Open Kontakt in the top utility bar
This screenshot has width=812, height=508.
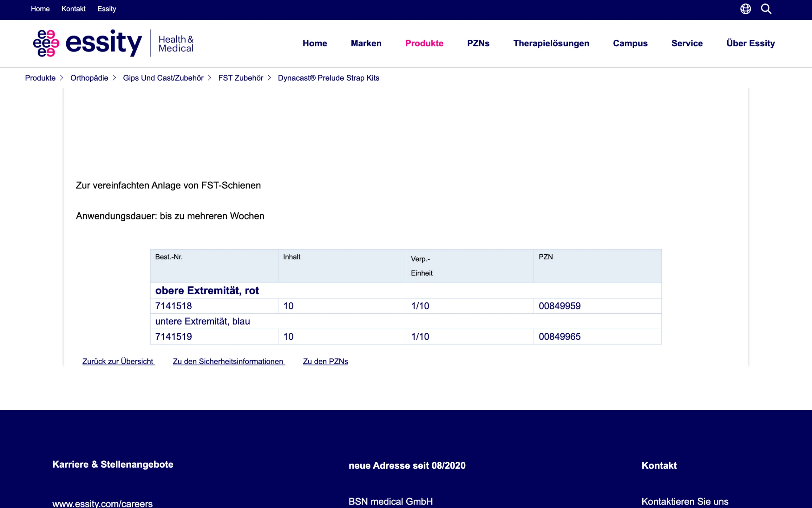point(74,9)
